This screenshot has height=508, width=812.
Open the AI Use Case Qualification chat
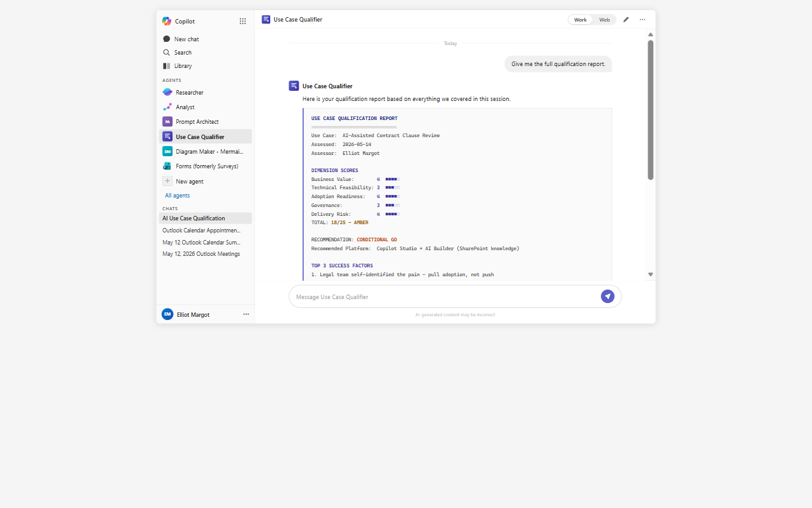point(206,218)
